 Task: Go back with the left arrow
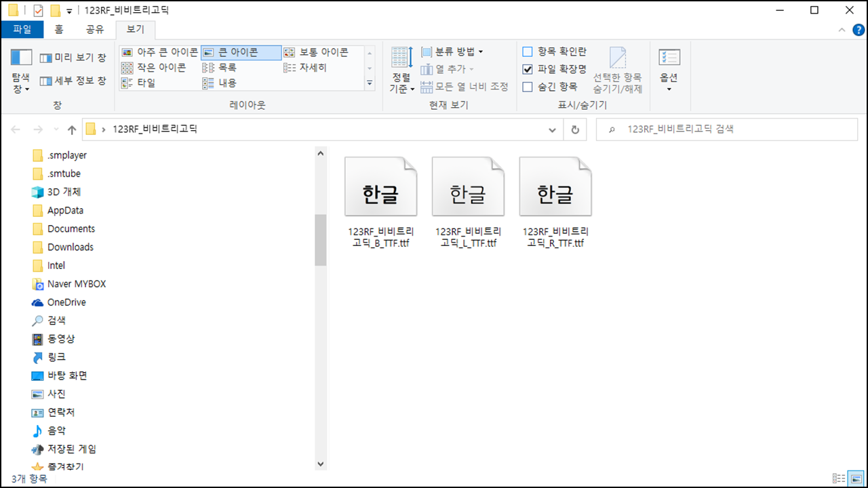pos(16,129)
